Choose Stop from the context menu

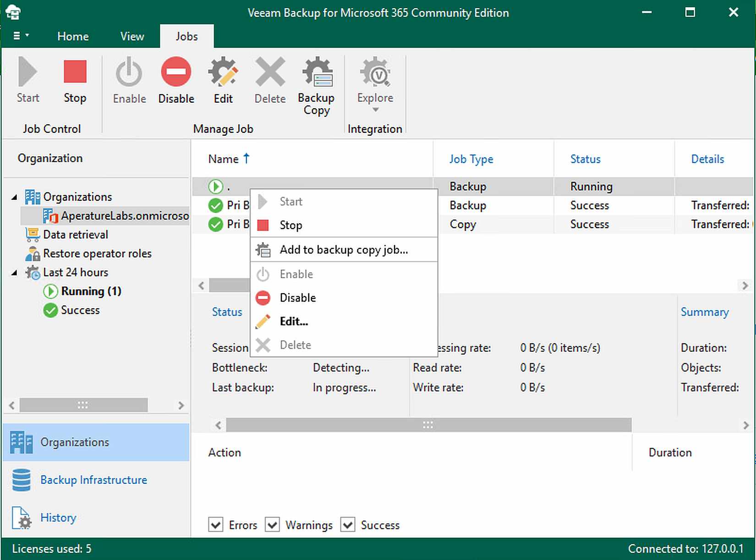click(344, 225)
